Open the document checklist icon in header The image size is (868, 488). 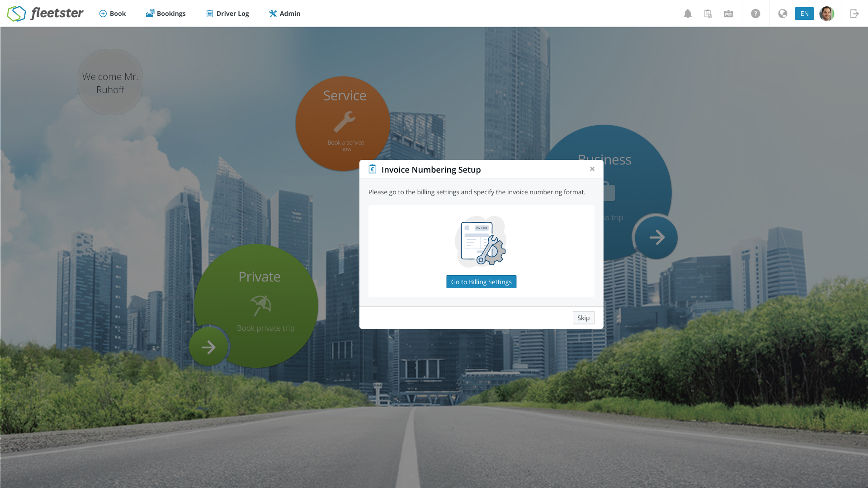coord(708,14)
